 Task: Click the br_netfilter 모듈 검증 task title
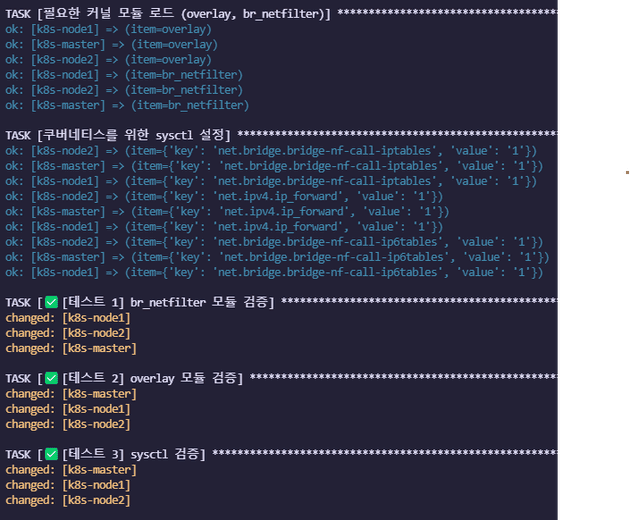168,302
